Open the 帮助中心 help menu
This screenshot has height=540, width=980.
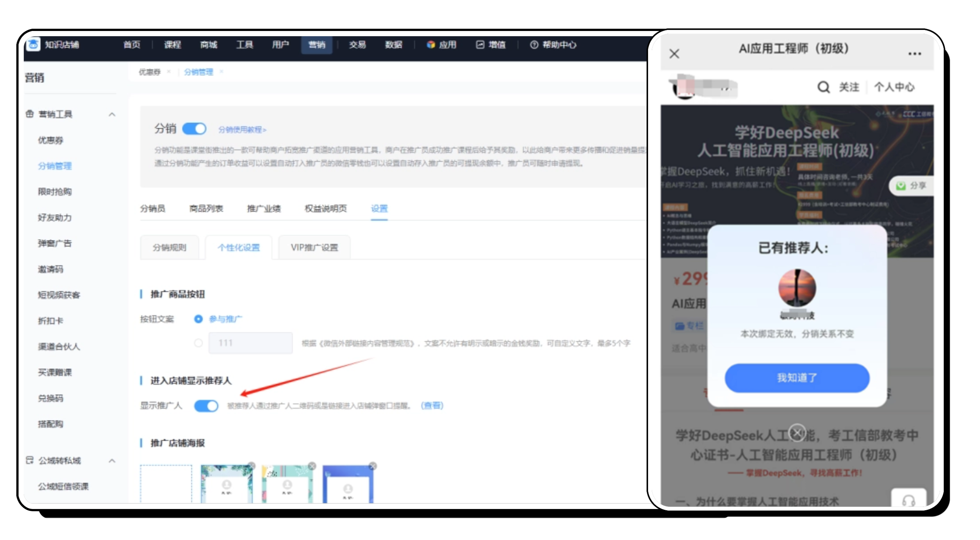(x=553, y=45)
